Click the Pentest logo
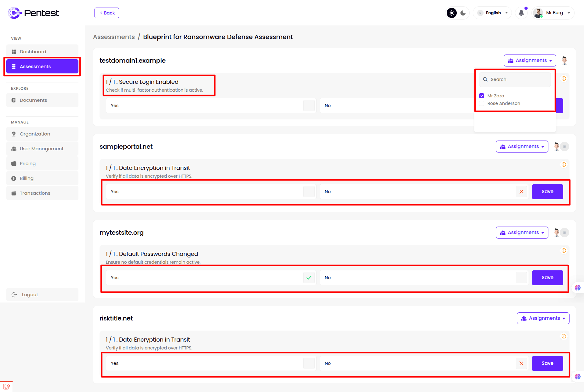The height and width of the screenshot is (392, 584). 33,13
